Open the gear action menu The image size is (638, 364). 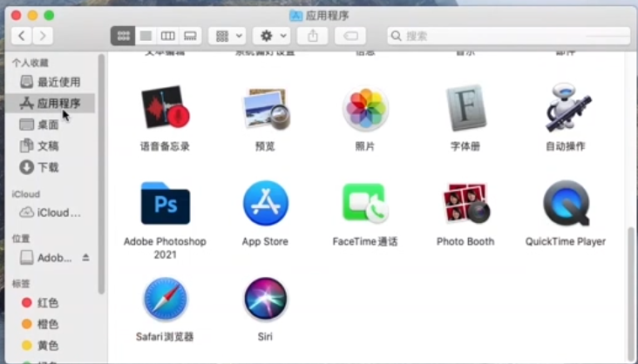click(x=271, y=37)
